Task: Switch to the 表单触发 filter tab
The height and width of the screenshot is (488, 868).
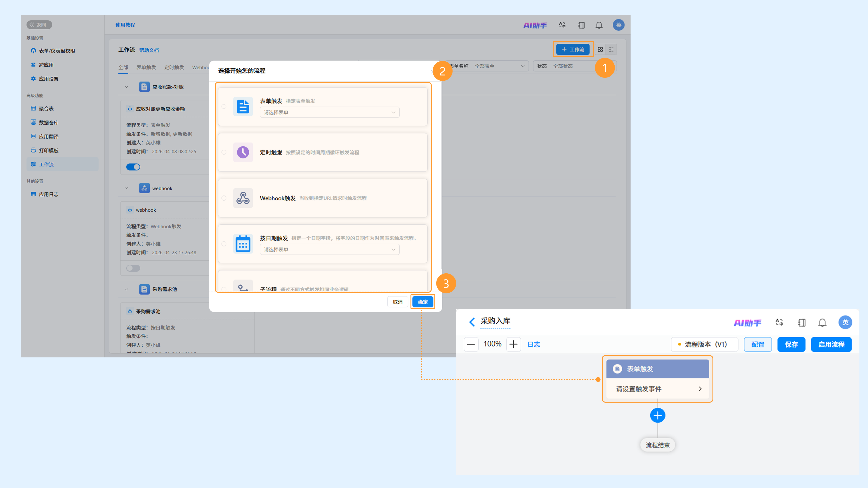Action: coord(146,67)
